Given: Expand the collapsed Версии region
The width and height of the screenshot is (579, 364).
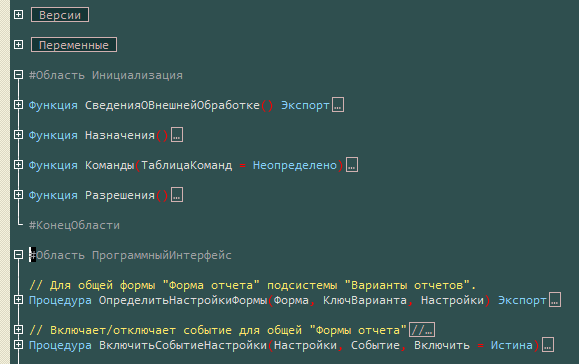Looking at the screenshot, I should (18, 14).
